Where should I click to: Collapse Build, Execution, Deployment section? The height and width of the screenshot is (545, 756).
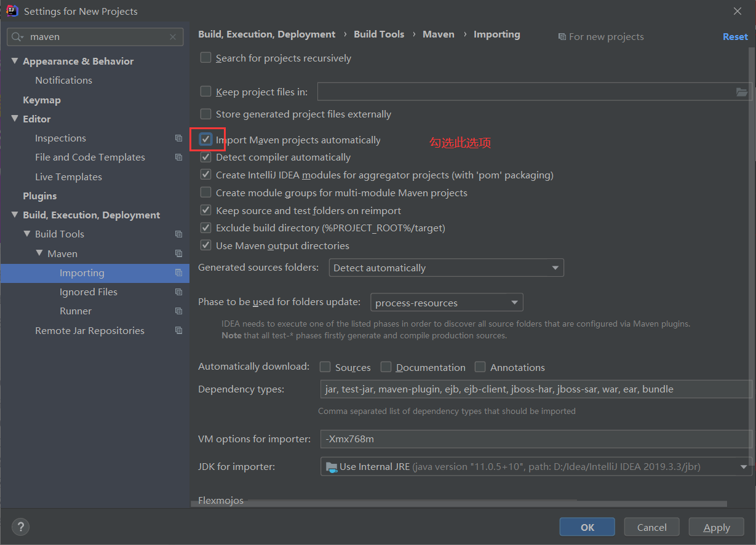pyautogui.click(x=15, y=215)
